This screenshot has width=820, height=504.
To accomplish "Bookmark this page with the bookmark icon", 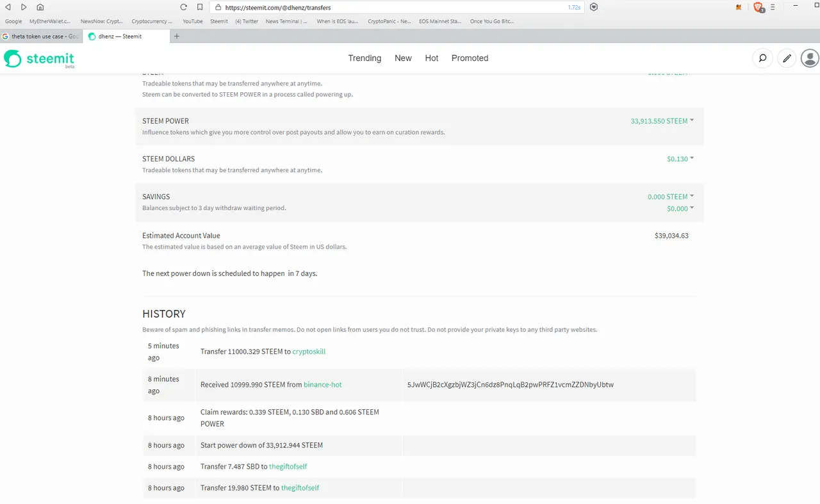I will 200,7.
